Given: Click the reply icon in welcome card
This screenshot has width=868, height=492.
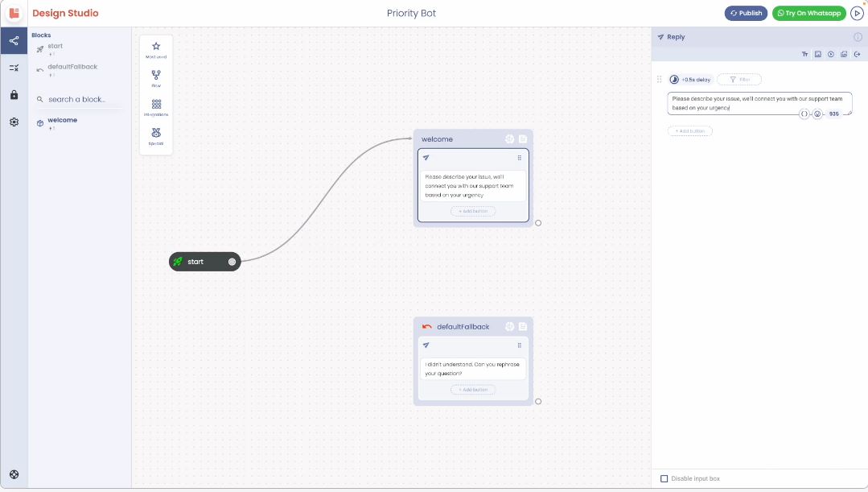Looking at the screenshot, I should tap(426, 158).
